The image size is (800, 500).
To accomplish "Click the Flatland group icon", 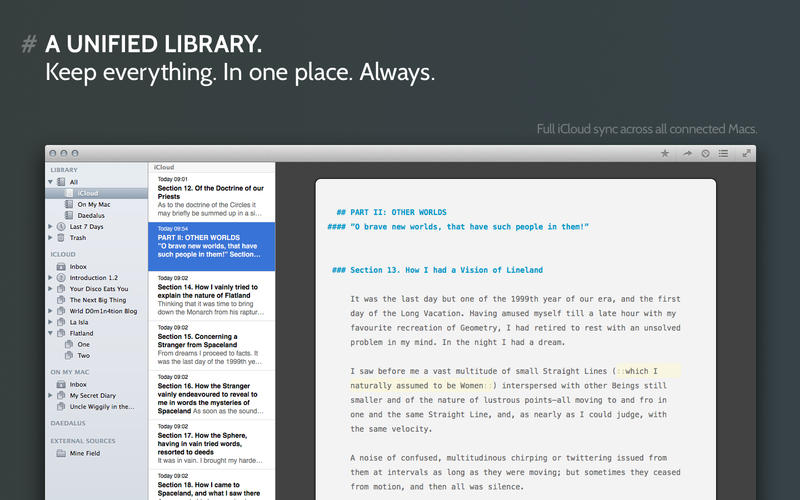I will point(61,333).
